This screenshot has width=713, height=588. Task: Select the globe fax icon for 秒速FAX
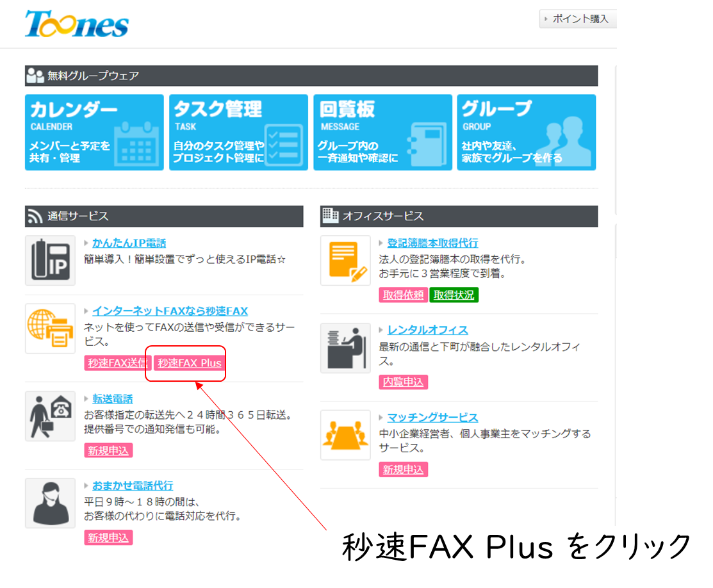pyautogui.click(x=50, y=329)
